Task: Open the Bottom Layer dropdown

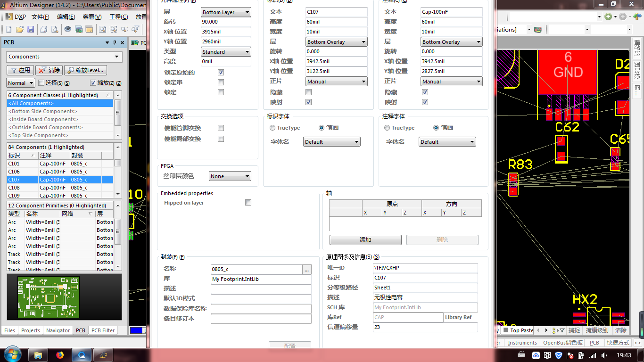Action: [x=226, y=12]
